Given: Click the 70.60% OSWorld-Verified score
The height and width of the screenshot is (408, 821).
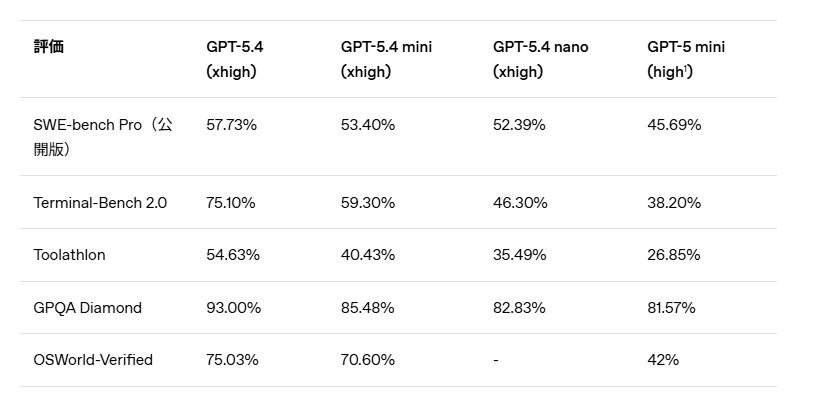Looking at the screenshot, I should pos(368,360).
